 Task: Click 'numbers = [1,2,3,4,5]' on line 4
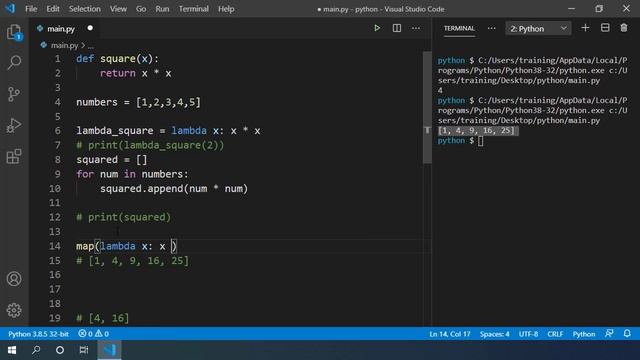138,102
